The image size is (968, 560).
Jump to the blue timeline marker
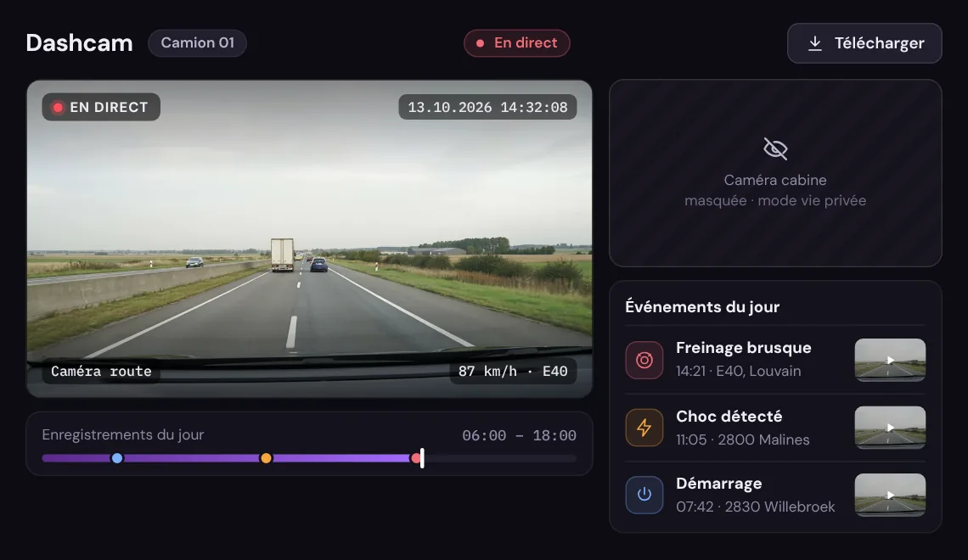[116, 458]
